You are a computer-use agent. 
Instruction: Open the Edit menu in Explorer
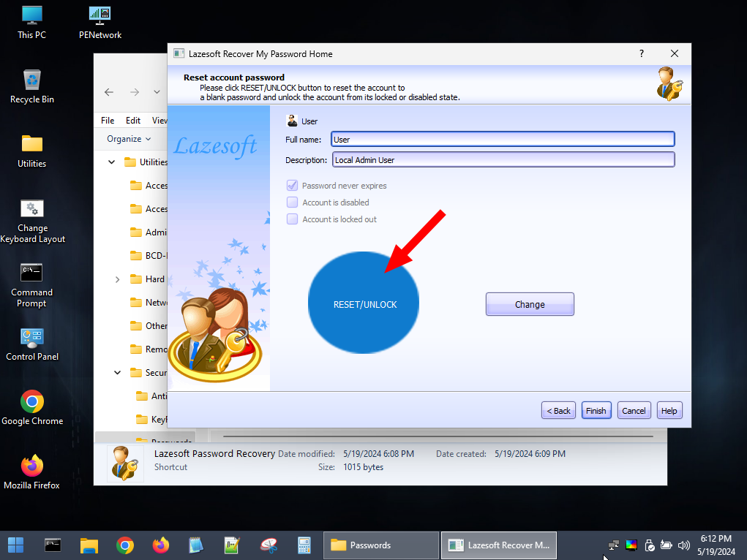pyautogui.click(x=133, y=121)
